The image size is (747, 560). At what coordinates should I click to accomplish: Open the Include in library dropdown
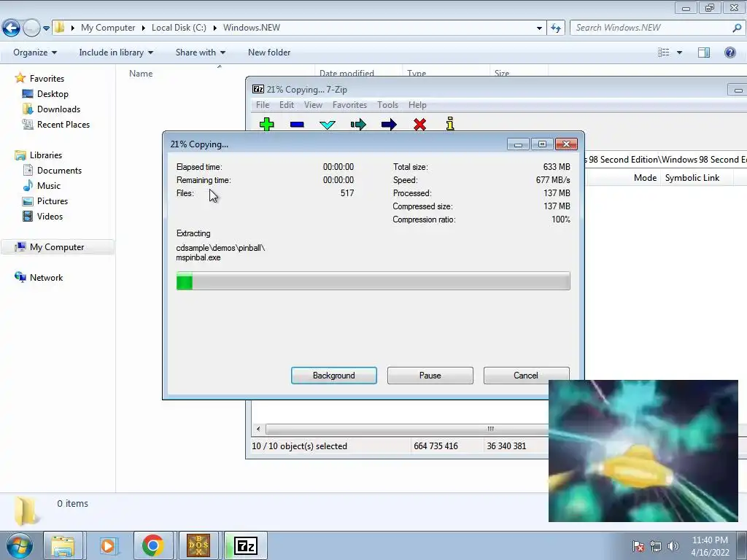coord(116,52)
